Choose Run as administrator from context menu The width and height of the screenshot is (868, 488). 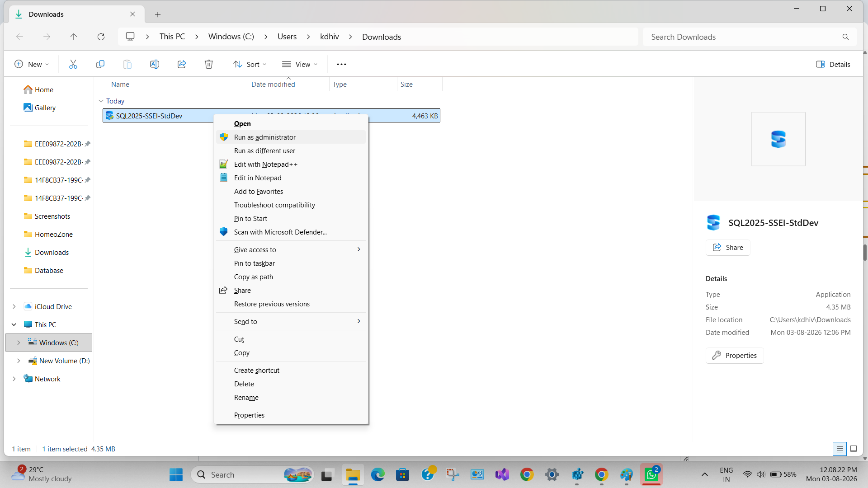click(291, 137)
